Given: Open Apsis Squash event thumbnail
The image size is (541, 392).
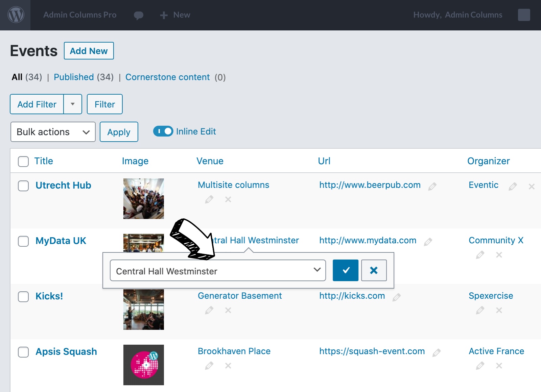Looking at the screenshot, I should pyautogui.click(x=143, y=365).
